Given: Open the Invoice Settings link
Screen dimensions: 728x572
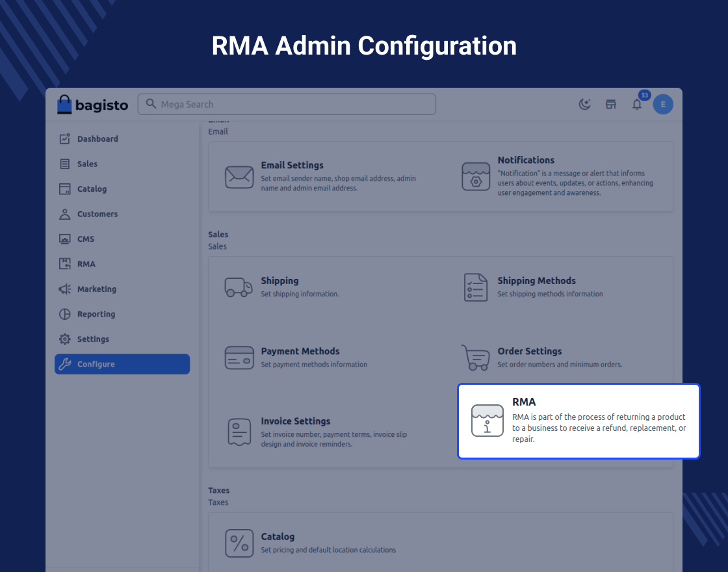Looking at the screenshot, I should (x=295, y=421).
